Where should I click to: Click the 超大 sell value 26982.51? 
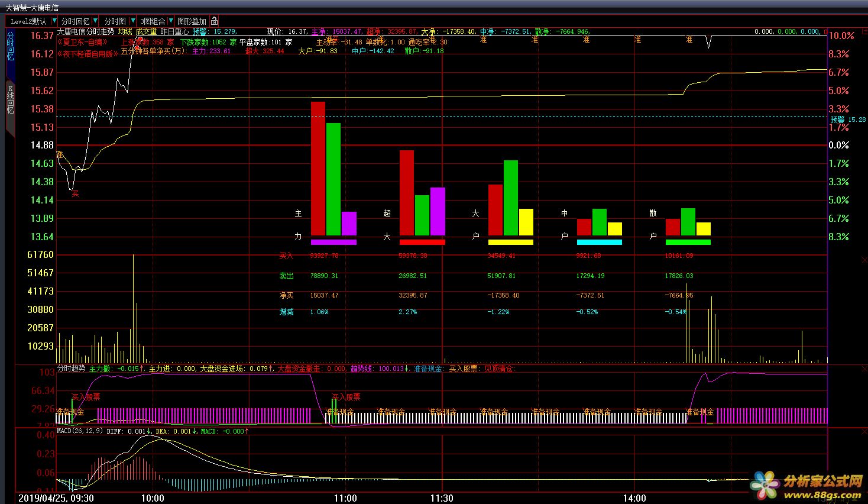click(413, 276)
